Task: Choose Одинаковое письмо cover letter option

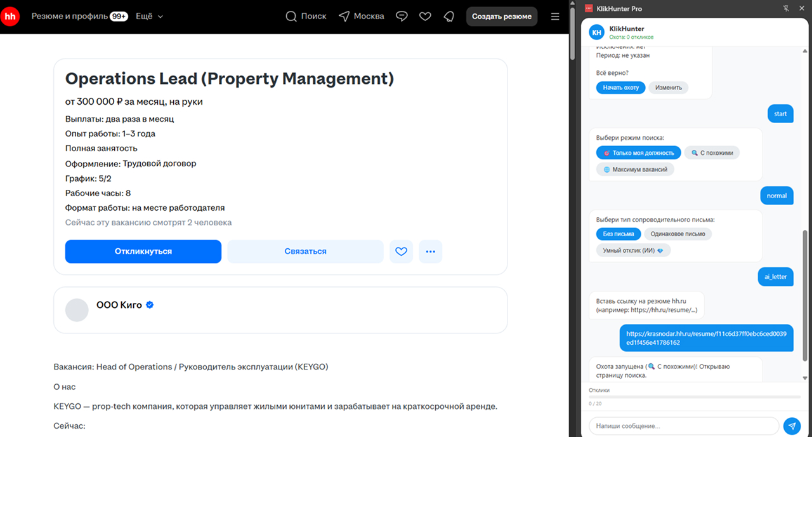Action: 678,234
